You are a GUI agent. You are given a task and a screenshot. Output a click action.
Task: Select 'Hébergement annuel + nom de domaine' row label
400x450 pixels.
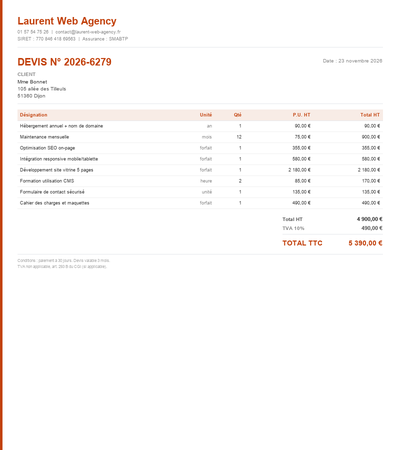tap(61, 126)
